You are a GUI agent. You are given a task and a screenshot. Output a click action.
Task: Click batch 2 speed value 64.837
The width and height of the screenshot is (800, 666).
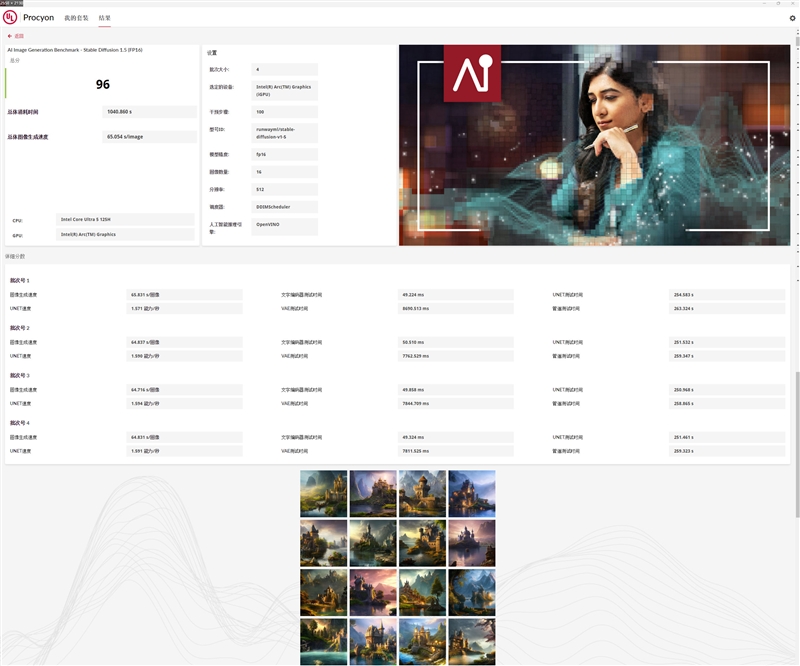pos(184,342)
